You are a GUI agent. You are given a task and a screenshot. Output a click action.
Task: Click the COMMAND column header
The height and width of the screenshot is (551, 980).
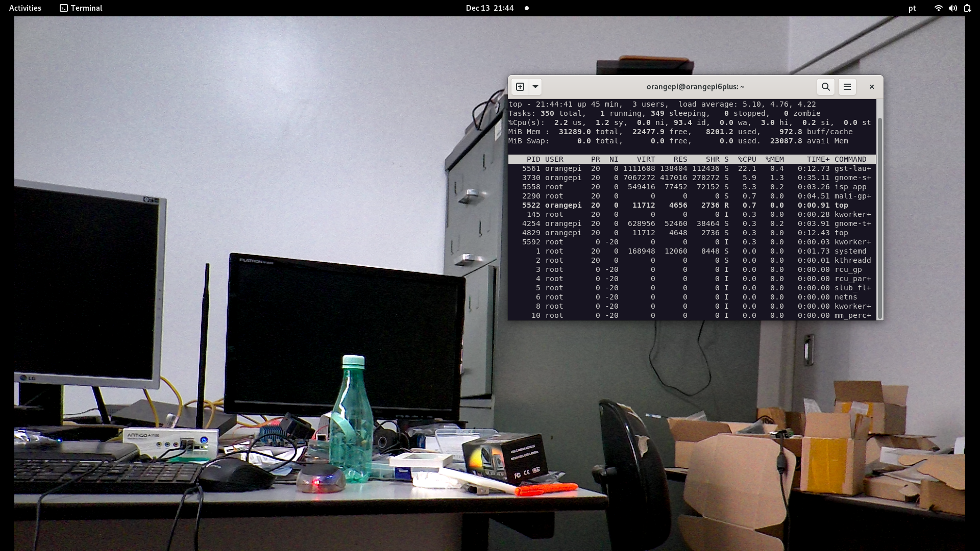(850, 159)
